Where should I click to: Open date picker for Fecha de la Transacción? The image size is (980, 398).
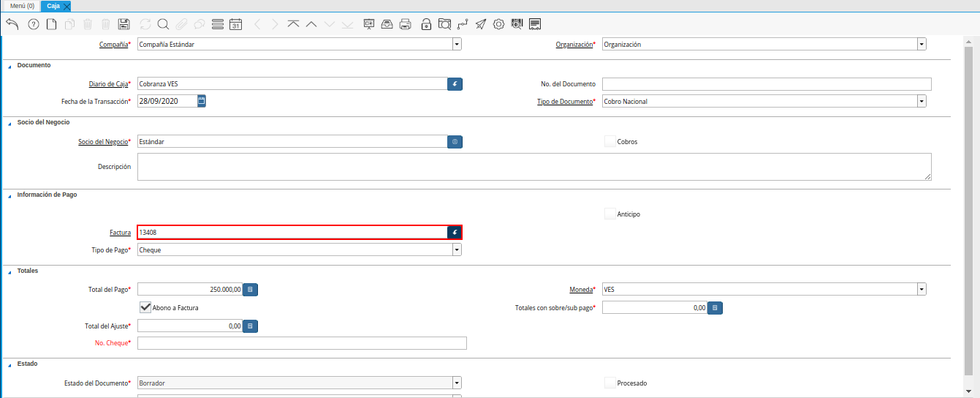point(202,101)
